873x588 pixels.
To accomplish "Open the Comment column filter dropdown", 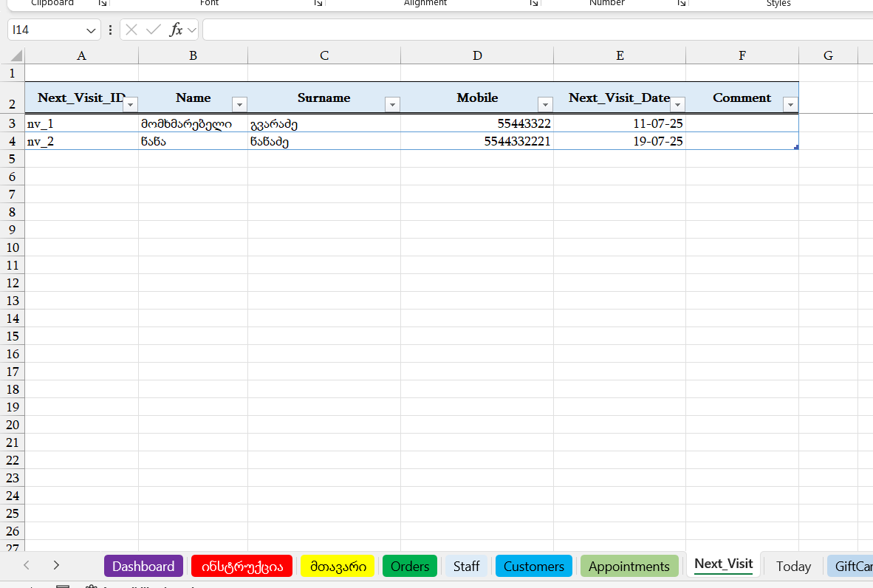I will tap(790, 105).
